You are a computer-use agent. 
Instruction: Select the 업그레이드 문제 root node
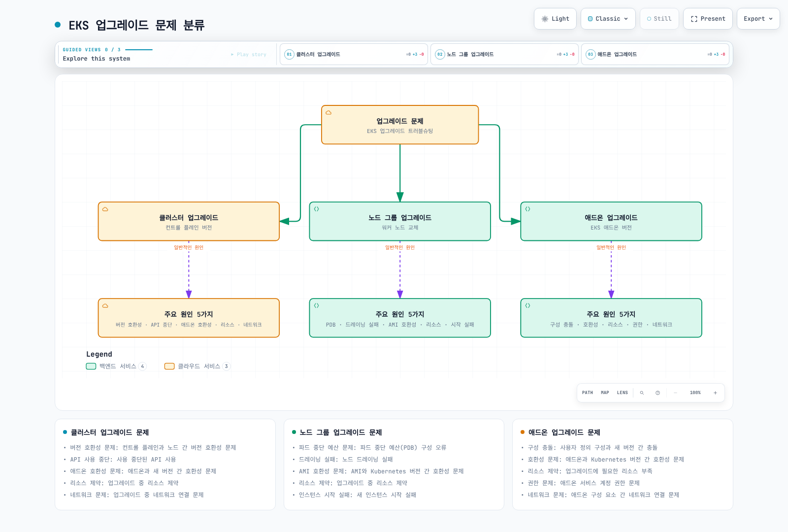point(400,125)
